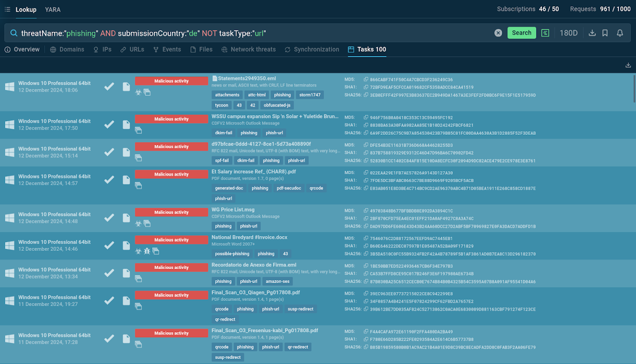This screenshot has height=364, width=636.
Task: Click the Windows logo of the 18:06 task
Action: [x=10, y=87]
